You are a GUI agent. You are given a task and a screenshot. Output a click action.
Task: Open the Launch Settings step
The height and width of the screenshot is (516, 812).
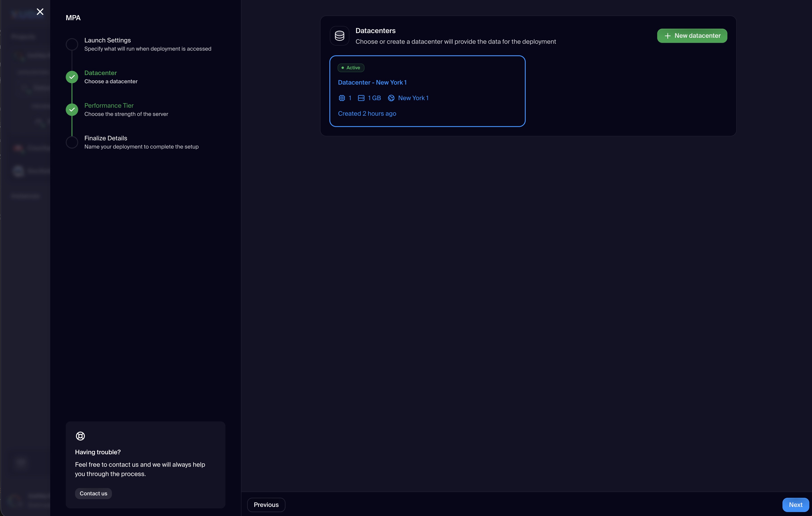coord(107,40)
